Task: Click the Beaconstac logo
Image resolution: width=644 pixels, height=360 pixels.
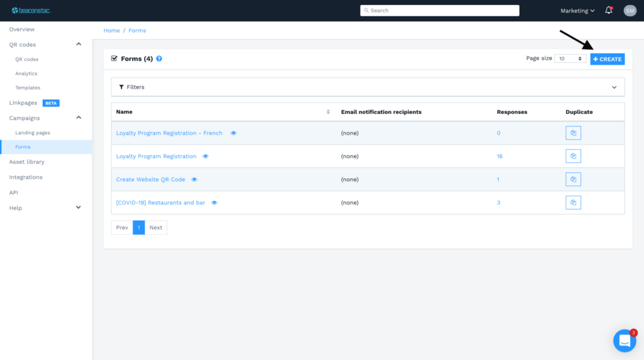Action: (31, 10)
